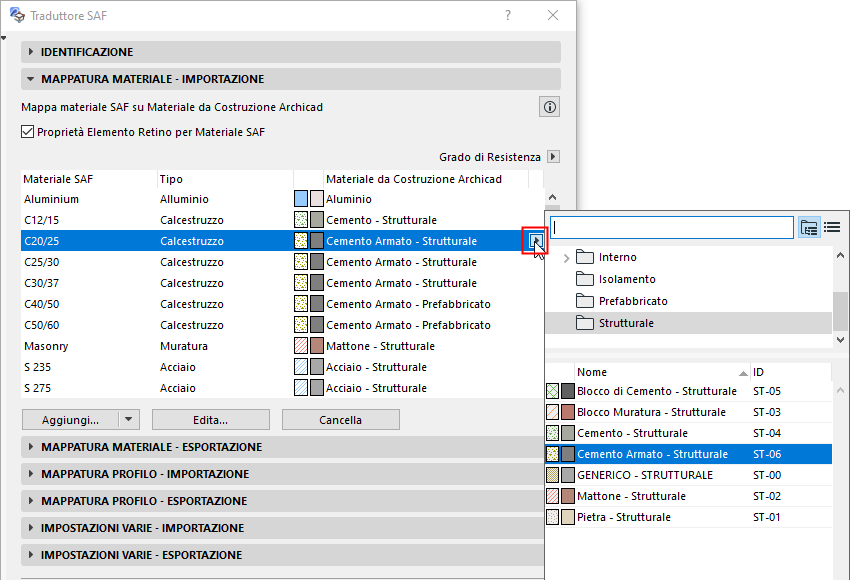Click the help question mark in title bar
Screen dimensions: 850x580
[x=507, y=15]
